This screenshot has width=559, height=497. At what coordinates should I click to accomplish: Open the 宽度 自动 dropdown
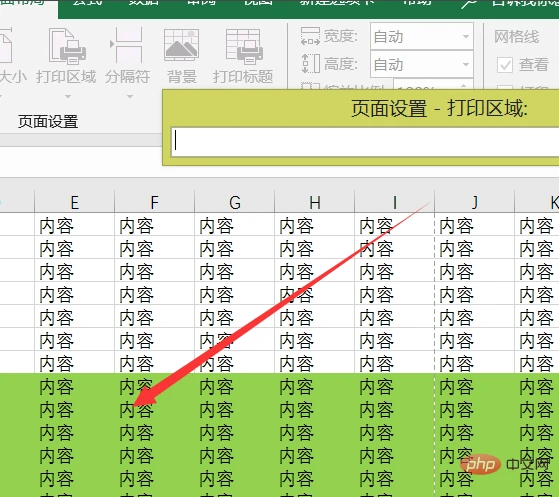click(x=466, y=36)
